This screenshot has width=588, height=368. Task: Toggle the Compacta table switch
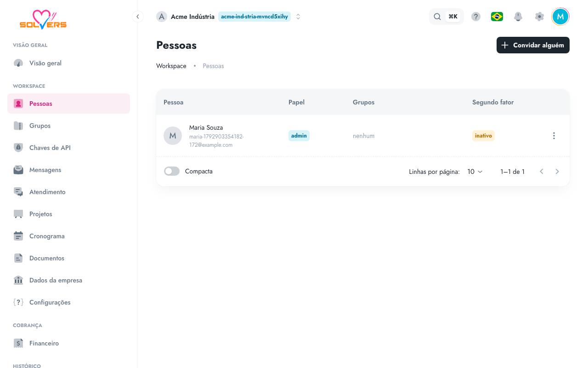point(172,171)
